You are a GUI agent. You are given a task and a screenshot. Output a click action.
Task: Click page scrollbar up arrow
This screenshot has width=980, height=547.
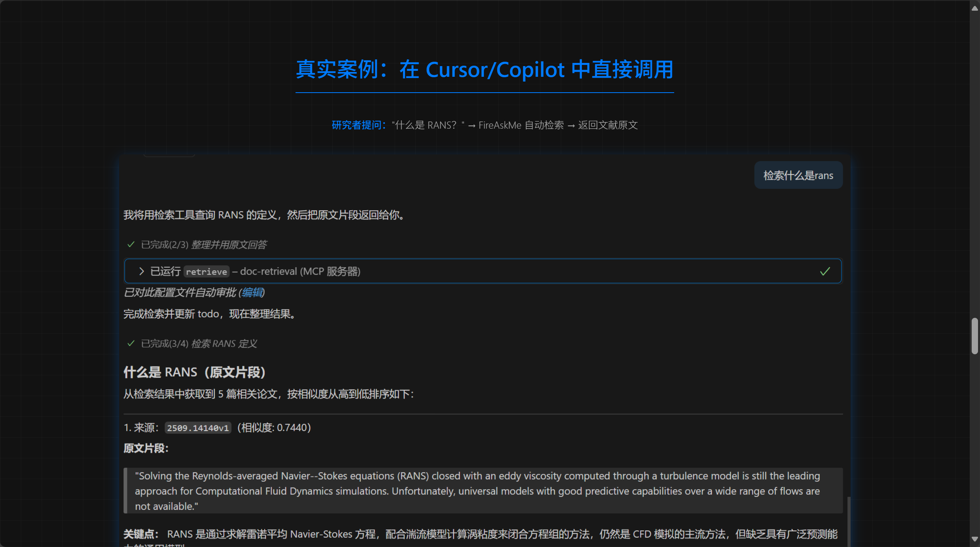[974, 8]
